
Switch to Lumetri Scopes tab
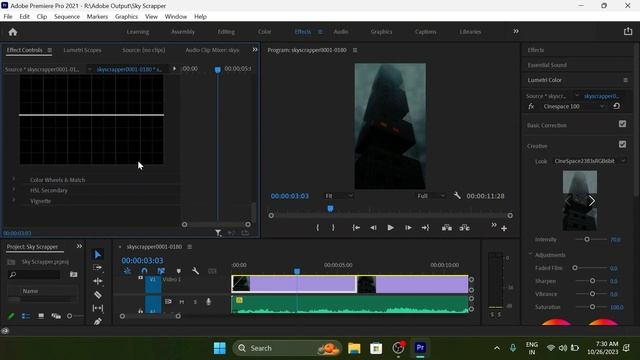(x=82, y=50)
